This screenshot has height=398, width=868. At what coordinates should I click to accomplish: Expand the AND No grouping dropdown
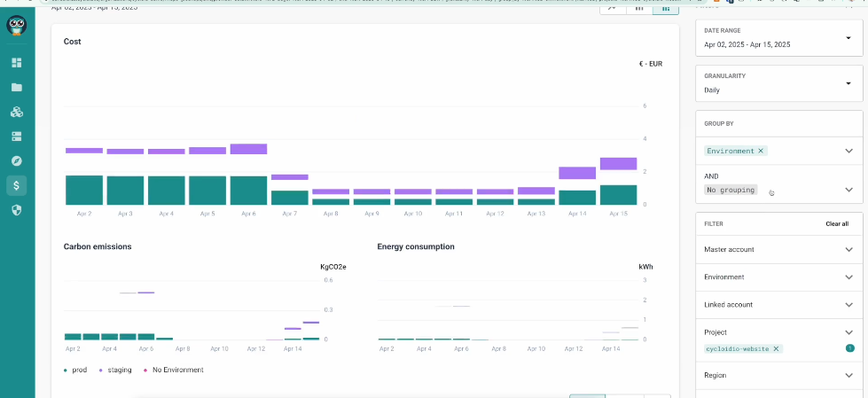(848, 189)
